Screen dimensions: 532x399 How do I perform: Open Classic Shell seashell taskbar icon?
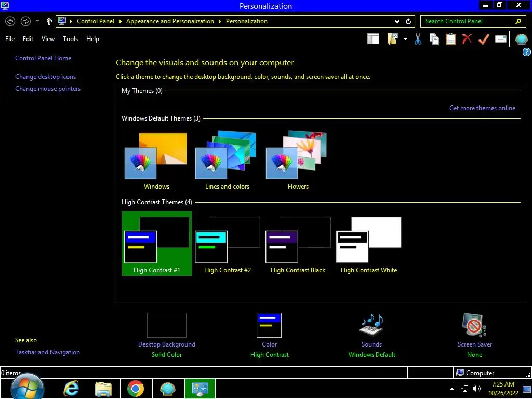168,389
